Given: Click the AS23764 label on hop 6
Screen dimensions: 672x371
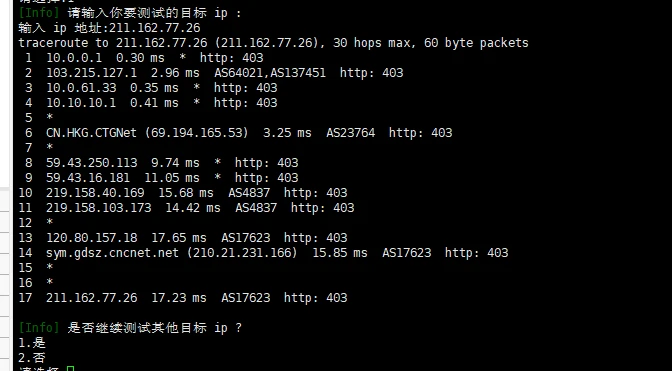Looking at the screenshot, I should point(351,133).
